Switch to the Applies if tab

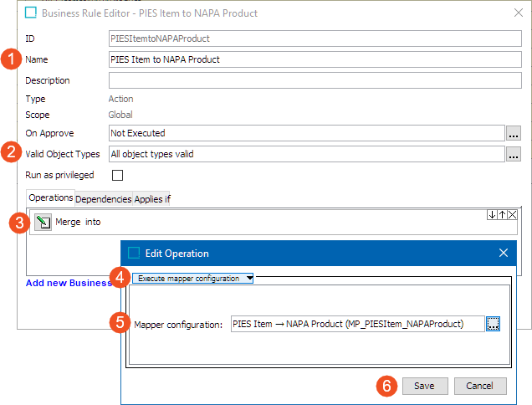[x=152, y=199]
